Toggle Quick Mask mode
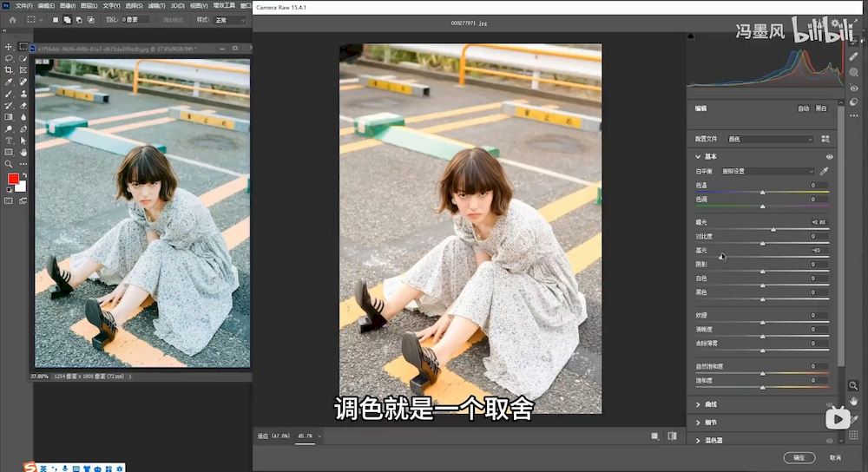This screenshot has width=868, height=472. tap(9, 201)
